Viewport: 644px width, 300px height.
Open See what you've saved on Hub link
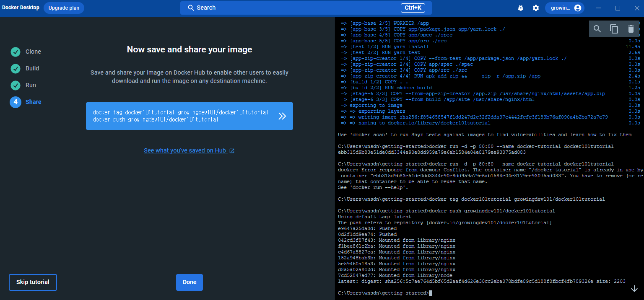click(x=189, y=150)
